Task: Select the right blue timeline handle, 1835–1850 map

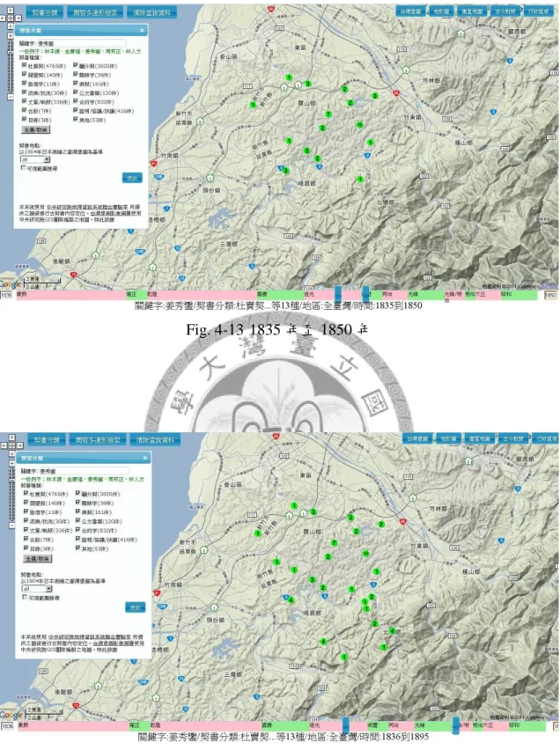Action: [x=365, y=294]
